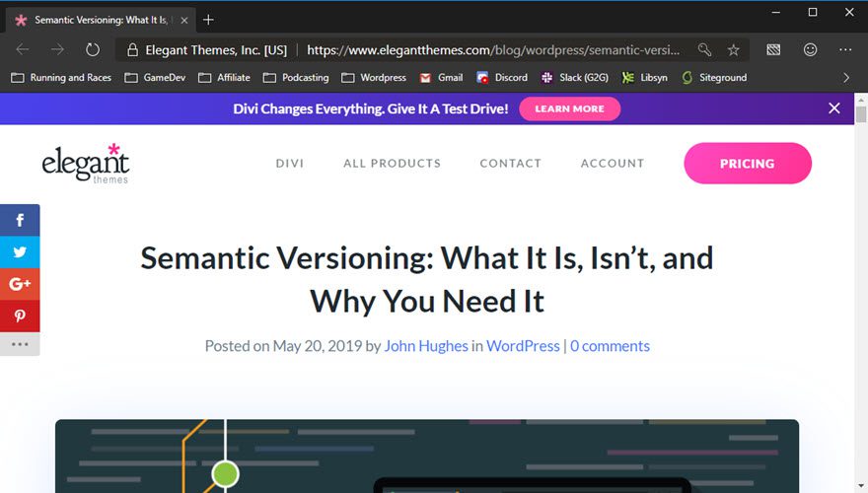Viewport: 868px width, 493px height.
Task: Bookmark this page with the star icon
Action: (x=734, y=50)
